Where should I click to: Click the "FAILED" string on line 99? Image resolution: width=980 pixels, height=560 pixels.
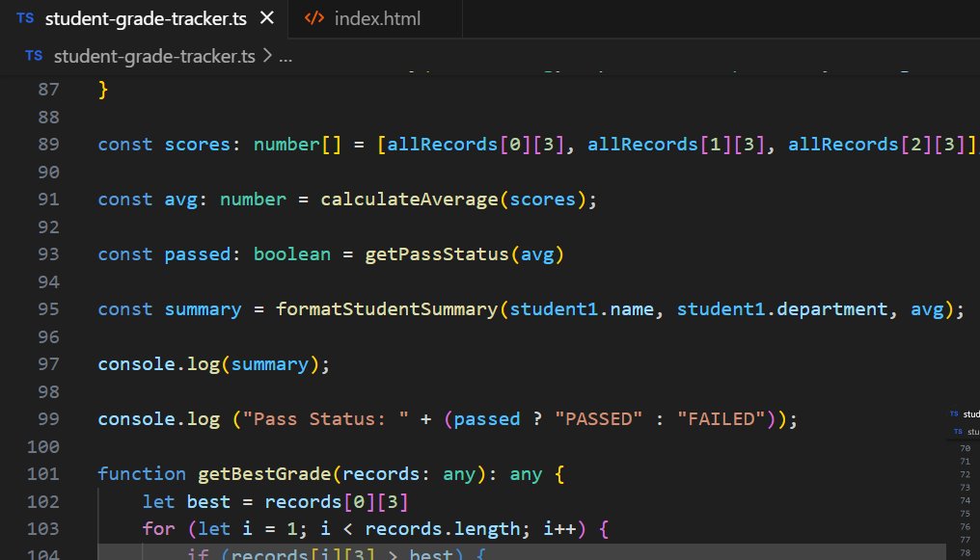click(x=721, y=419)
